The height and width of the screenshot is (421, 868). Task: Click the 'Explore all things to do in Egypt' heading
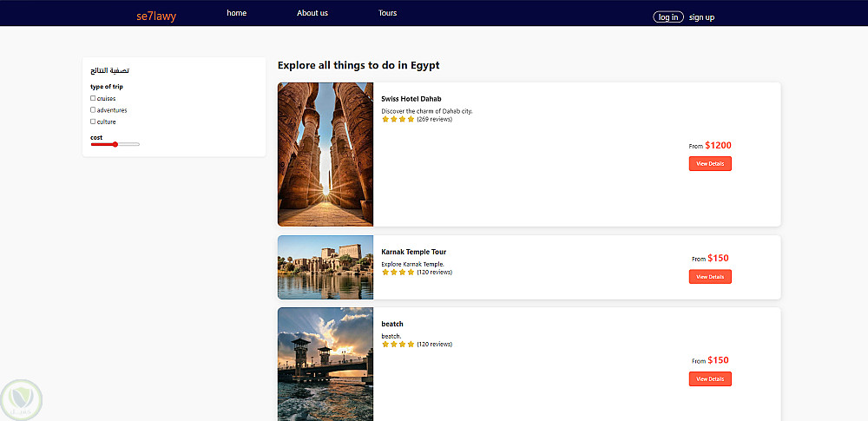tap(358, 65)
